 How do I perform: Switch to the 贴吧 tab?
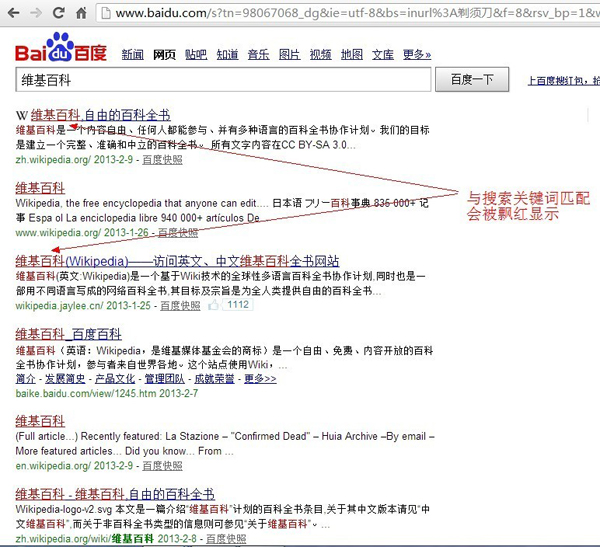[195, 54]
